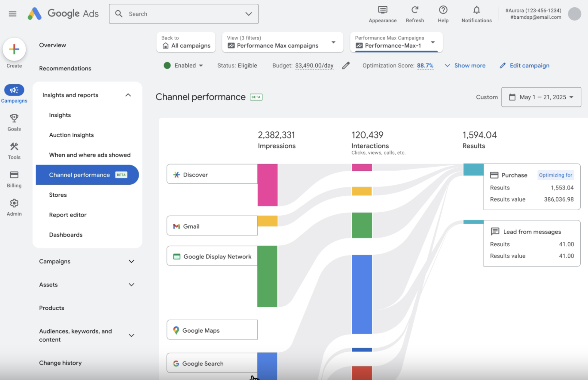
Task: Open Report editor
Action: [68, 215]
